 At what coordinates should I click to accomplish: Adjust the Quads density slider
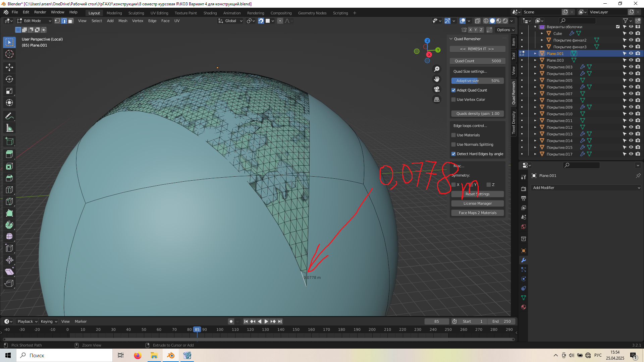[477, 114]
